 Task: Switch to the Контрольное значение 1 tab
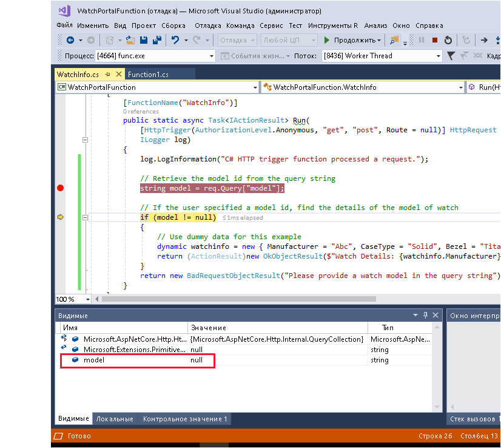(x=184, y=419)
